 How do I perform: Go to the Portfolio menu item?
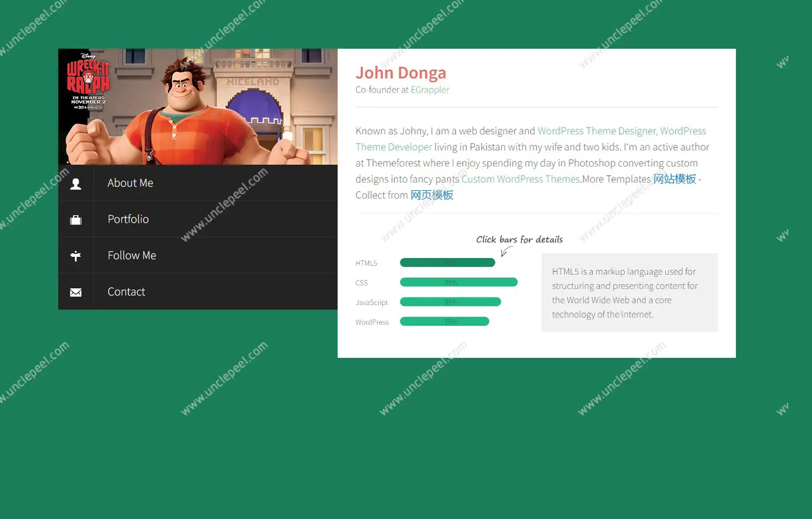coord(198,219)
